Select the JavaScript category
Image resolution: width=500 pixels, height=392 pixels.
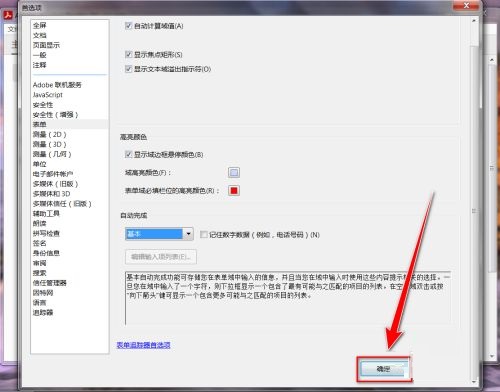tap(48, 95)
